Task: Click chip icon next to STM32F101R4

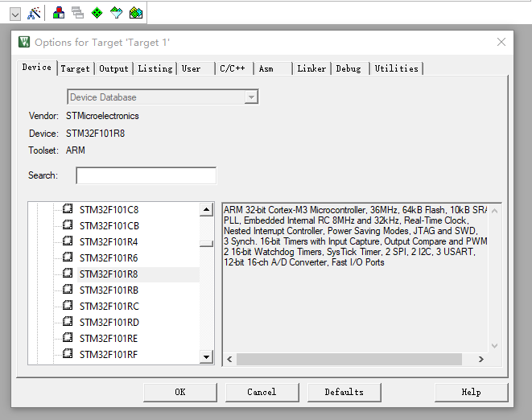Action: pyautogui.click(x=68, y=241)
